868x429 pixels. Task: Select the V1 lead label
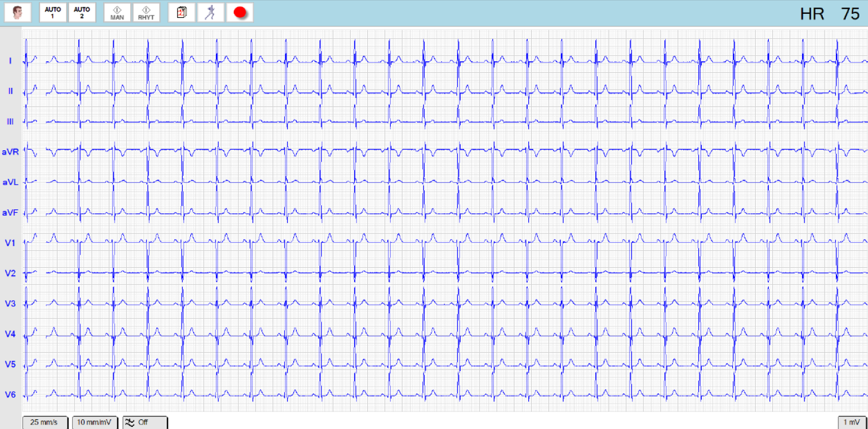[10, 243]
